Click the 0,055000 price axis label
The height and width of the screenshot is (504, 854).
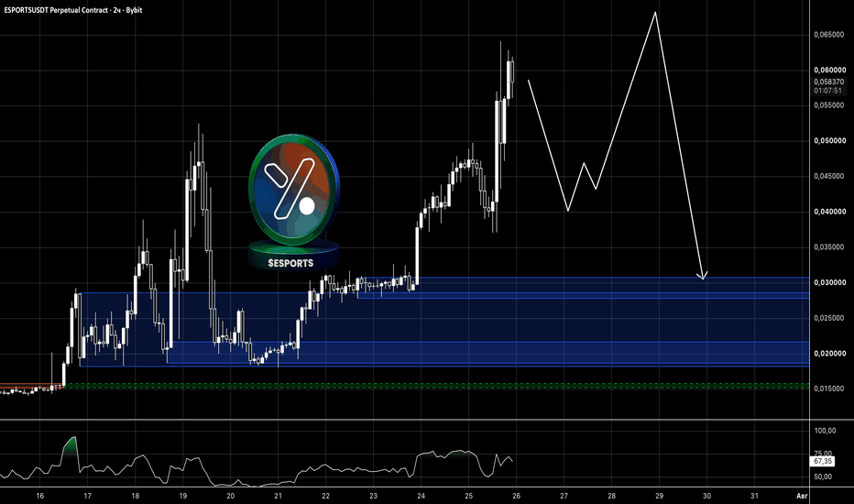pos(829,105)
